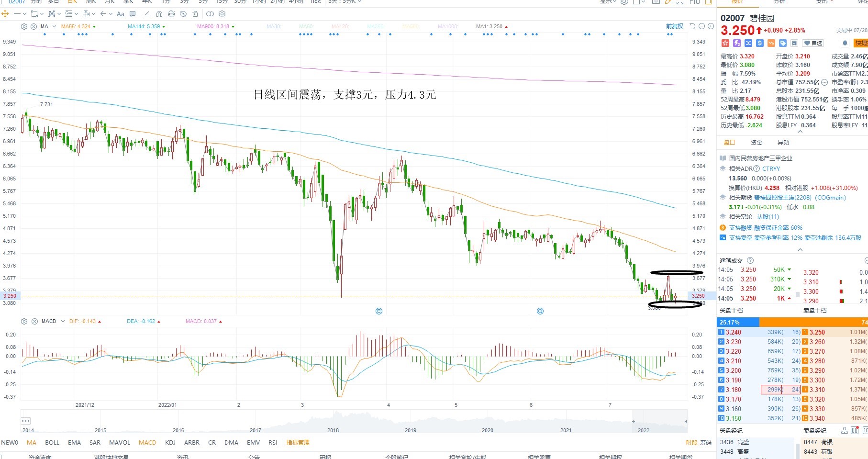Select the MAVOL indicator tab

120,443
